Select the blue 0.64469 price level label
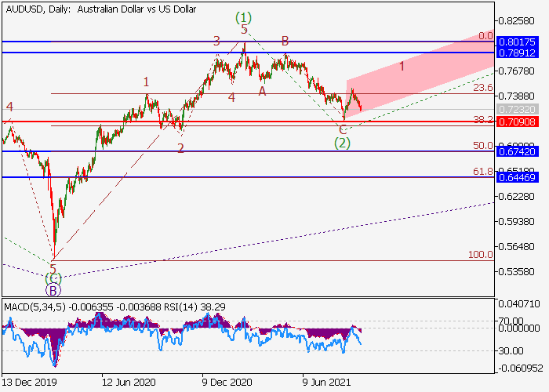Image resolution: width=549 pixels, height=392 pixels. pyautogui.click(x=517, y=177)
